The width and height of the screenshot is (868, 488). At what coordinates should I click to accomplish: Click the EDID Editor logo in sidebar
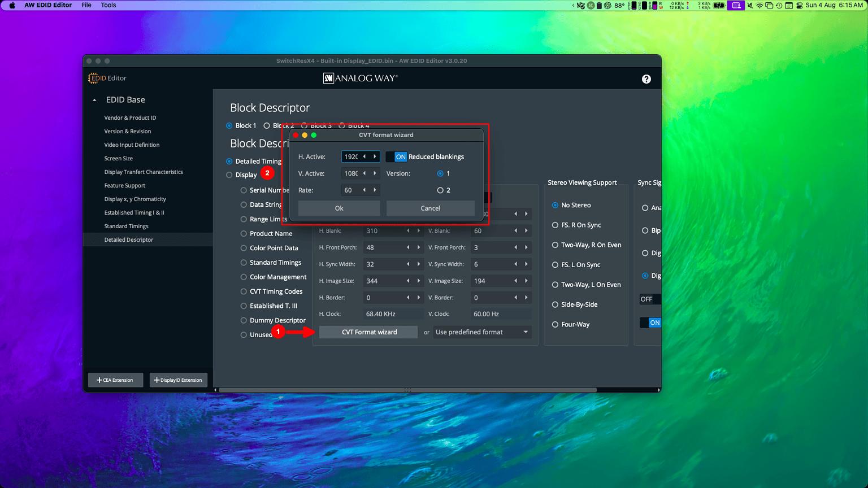(107, 78)
